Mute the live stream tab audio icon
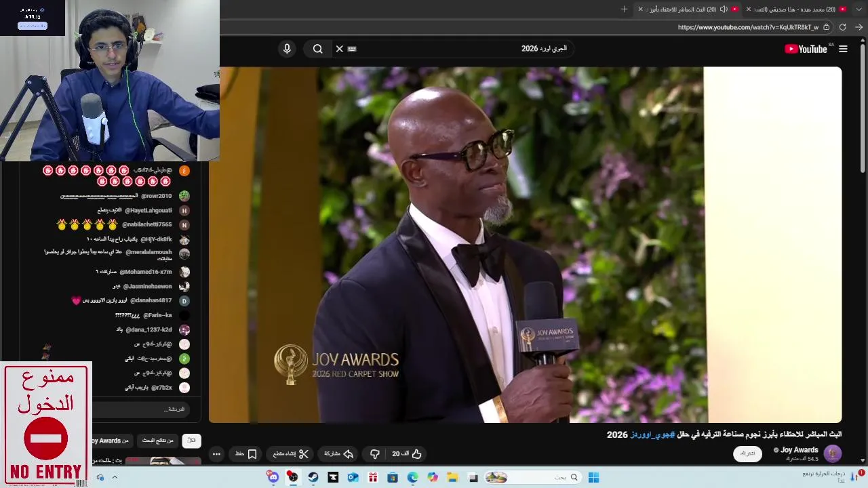The height and width of the screenshot is (488, 868). (x=724, y=9)
